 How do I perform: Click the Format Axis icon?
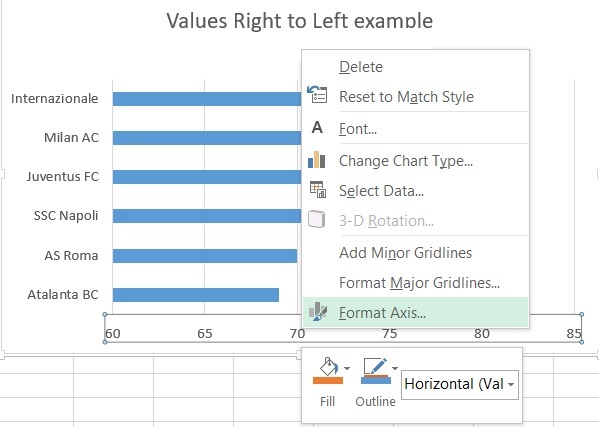click(x=318, y=312)
